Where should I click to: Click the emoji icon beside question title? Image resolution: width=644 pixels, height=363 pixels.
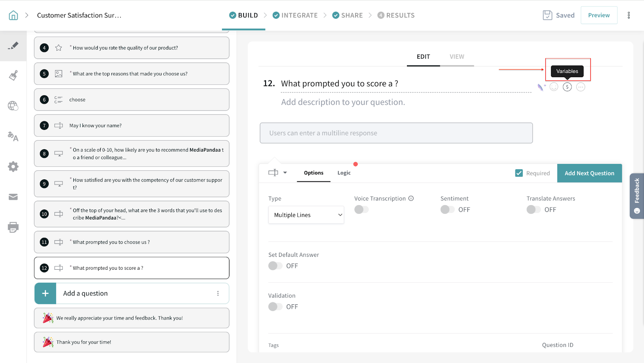tap(554, 87)
